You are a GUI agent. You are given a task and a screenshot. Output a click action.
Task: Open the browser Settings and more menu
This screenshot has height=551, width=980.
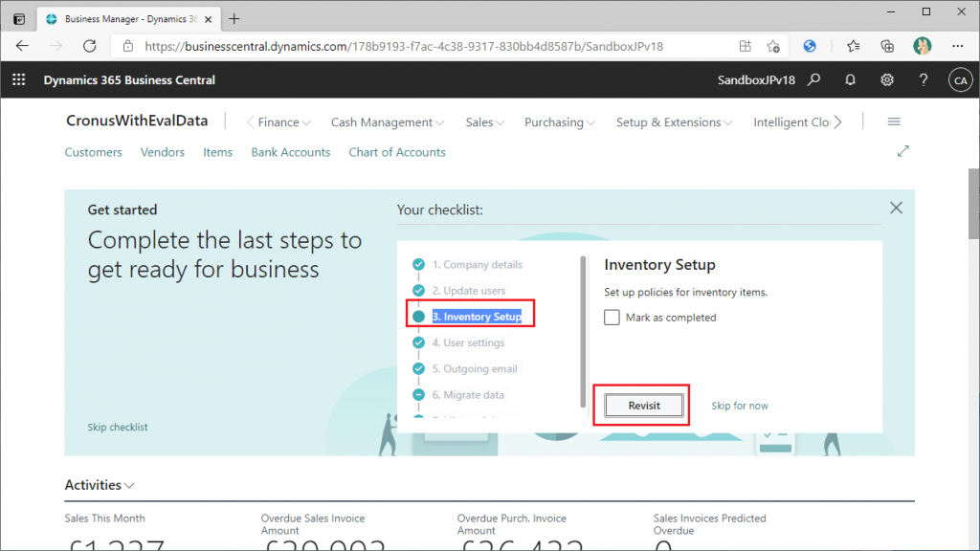pyautogui.click(x=957, y=46)
